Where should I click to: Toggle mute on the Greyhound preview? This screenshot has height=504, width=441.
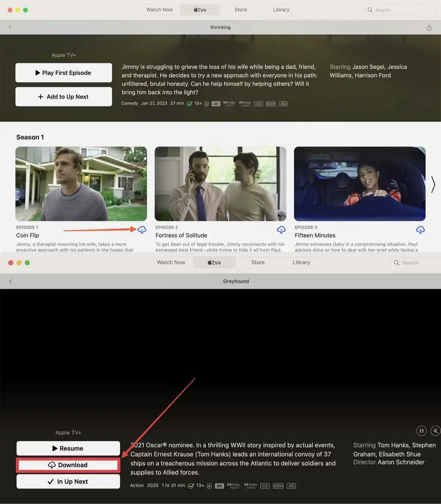click(x=435, y=430)
